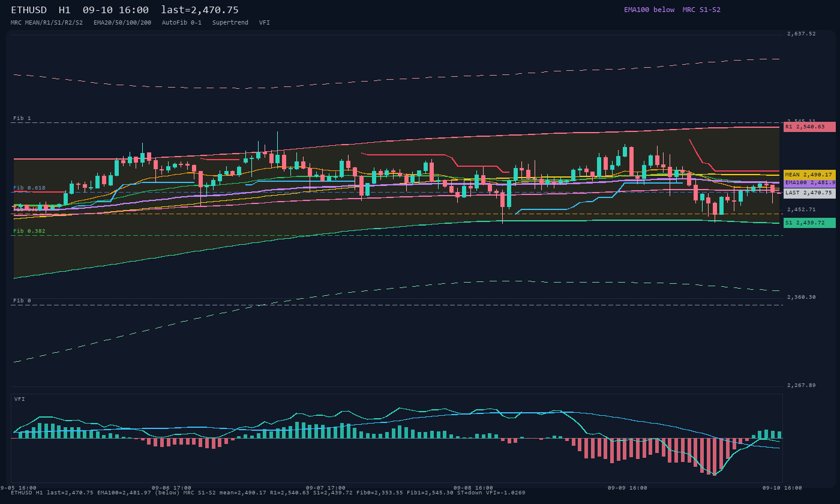840x504 pixels.
Task: Click the Fib 0 level label
Action: click(22, 301)
